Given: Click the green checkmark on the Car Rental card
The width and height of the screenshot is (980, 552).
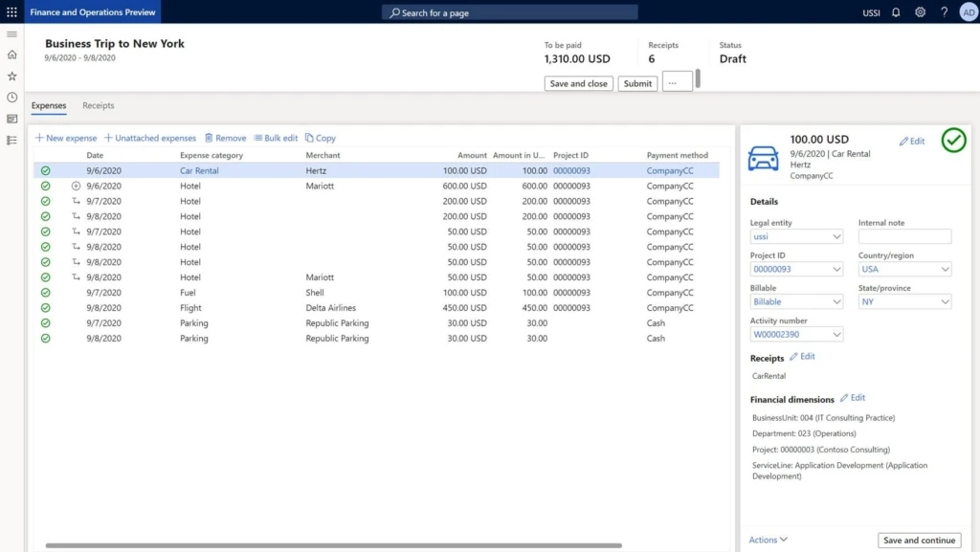Looking at the screenshot, I should 953,141.
